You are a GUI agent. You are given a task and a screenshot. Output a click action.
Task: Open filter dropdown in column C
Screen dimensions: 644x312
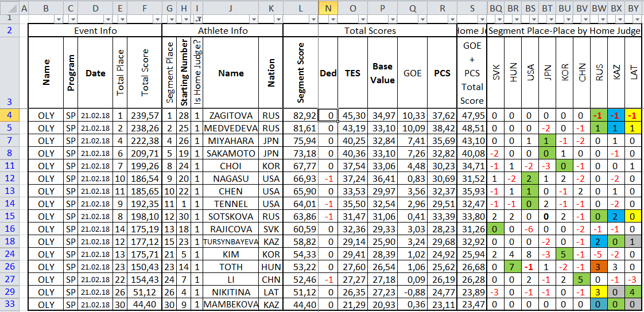coord(73,19)
